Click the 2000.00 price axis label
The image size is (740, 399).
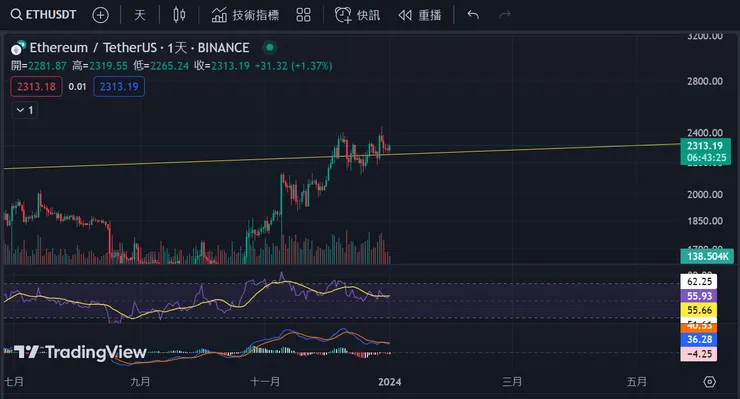[705, 195]
